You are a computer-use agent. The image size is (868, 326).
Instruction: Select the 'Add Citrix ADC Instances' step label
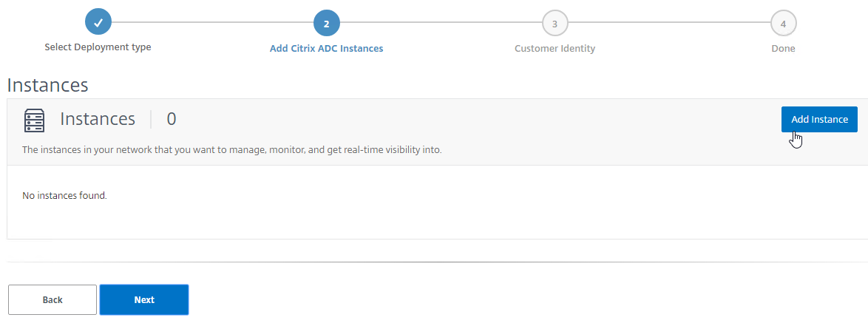pos(327,49)
